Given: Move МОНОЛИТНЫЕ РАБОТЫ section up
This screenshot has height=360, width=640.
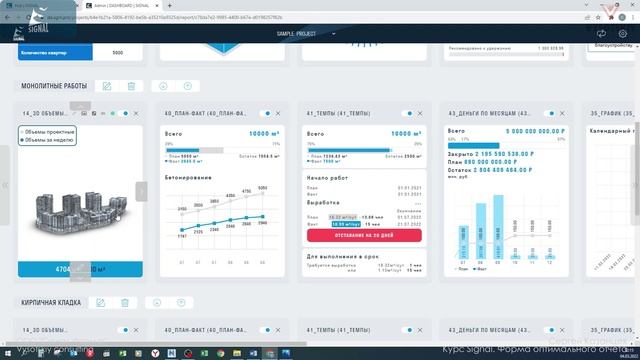Looking at the screenshot, I should coord(188,86).
